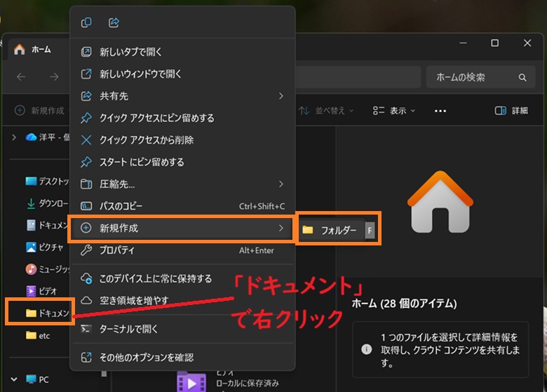Screen dimensions: 547x392
Task: Click the new window icon beside 新しいウィンドウで開く
Action: (86, 74)
